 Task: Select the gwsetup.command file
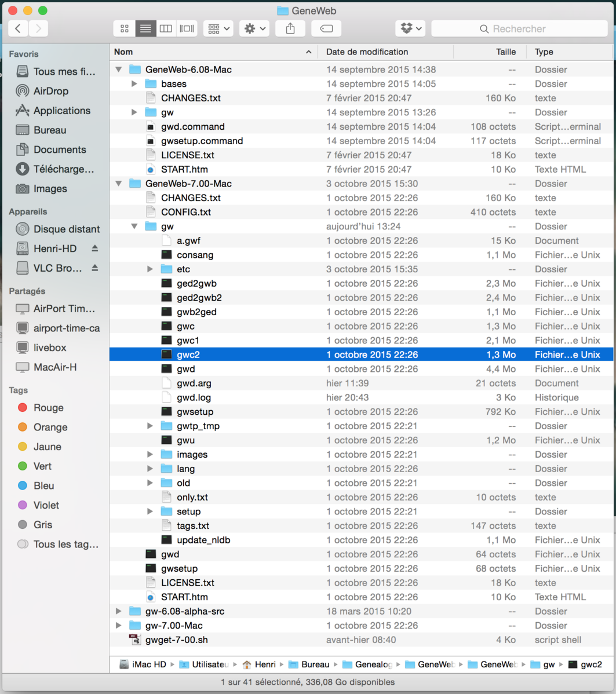click(x=362, y=141)
